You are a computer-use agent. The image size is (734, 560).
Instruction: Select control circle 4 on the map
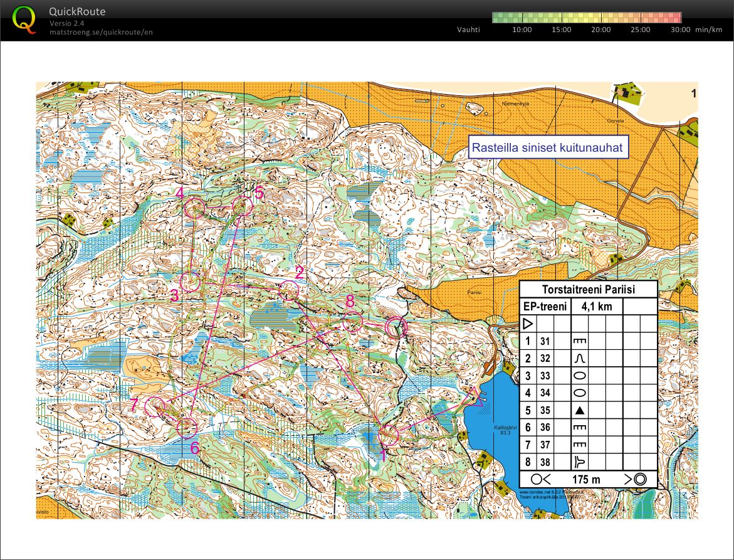click(x=195, y=208)
